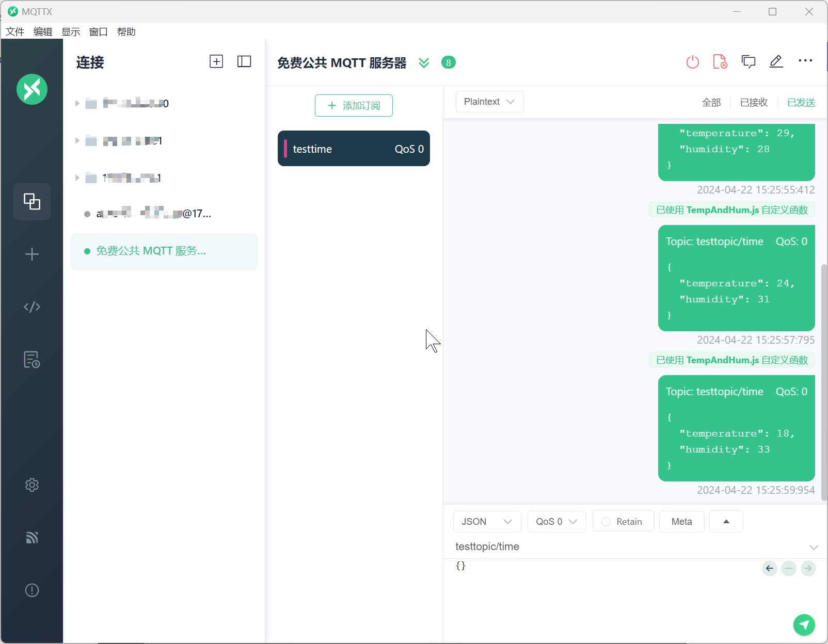This screenshot has height=644, width=828.
Task: Open the 文件 menu
Action: point(15,32)
